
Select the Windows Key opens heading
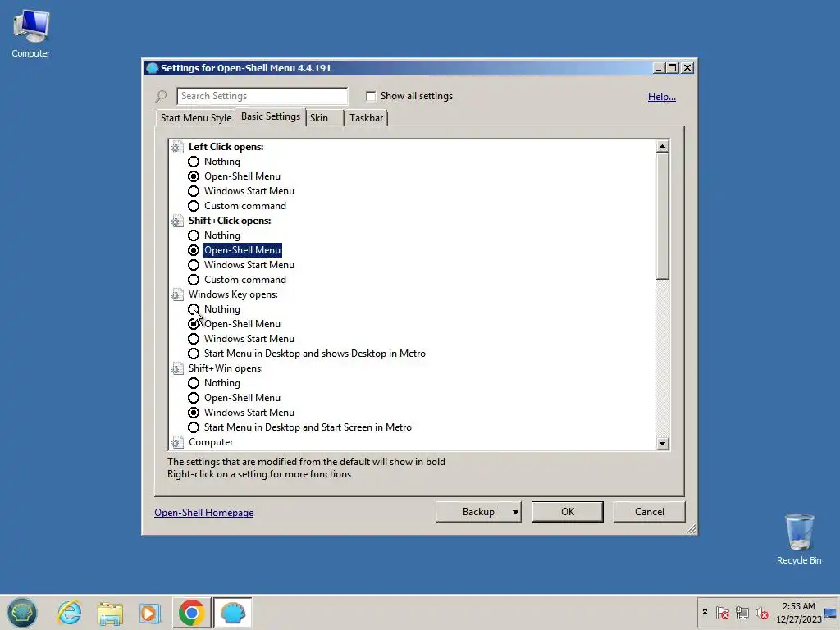(x=233, y=294)
